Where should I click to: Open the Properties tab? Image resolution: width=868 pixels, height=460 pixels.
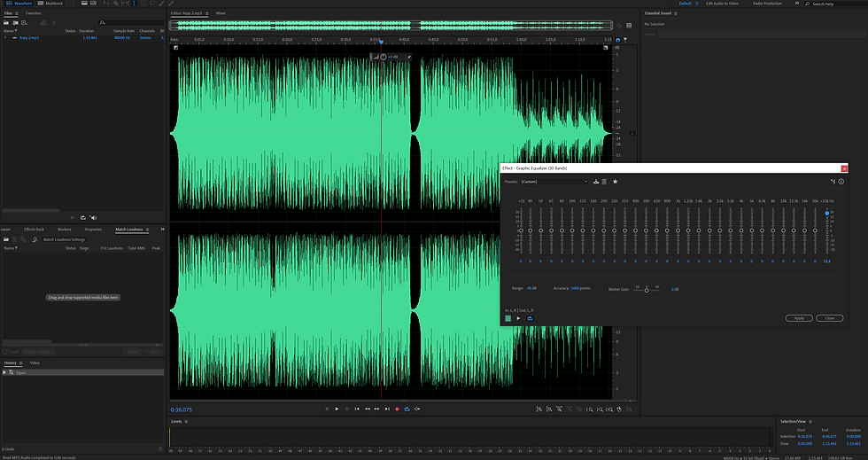pos(93,230)
